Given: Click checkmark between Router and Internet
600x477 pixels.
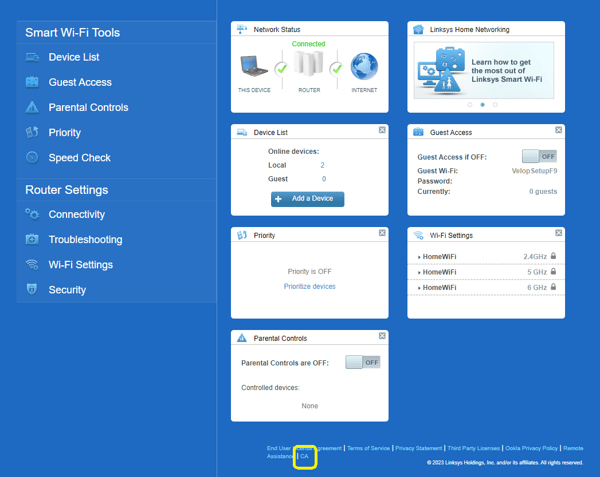Looking at the screenshot, I should click(337, 69).
